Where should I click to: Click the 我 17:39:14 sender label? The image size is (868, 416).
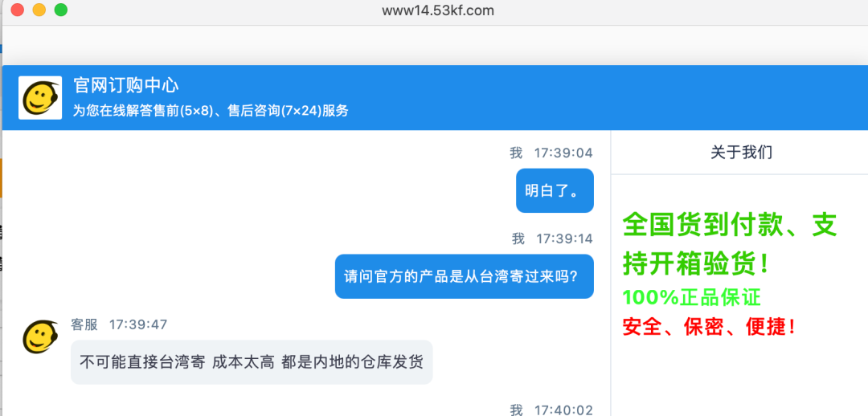(x=552, y=239)
